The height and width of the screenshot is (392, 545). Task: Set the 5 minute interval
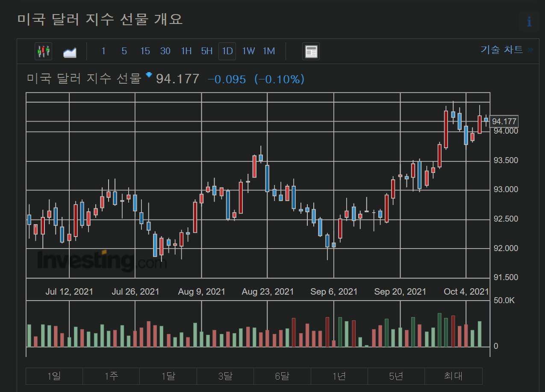click(124, 51)
